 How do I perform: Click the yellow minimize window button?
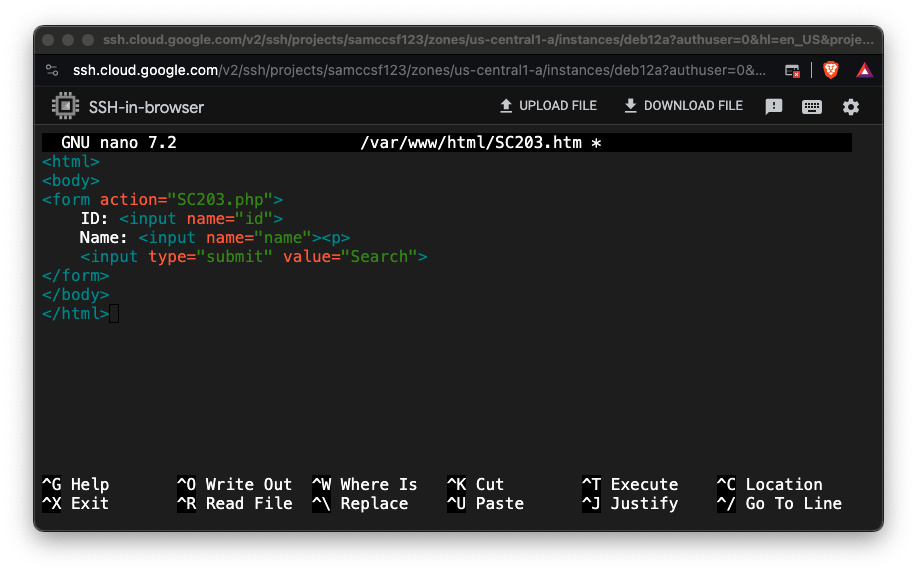[x=68, y=40]
